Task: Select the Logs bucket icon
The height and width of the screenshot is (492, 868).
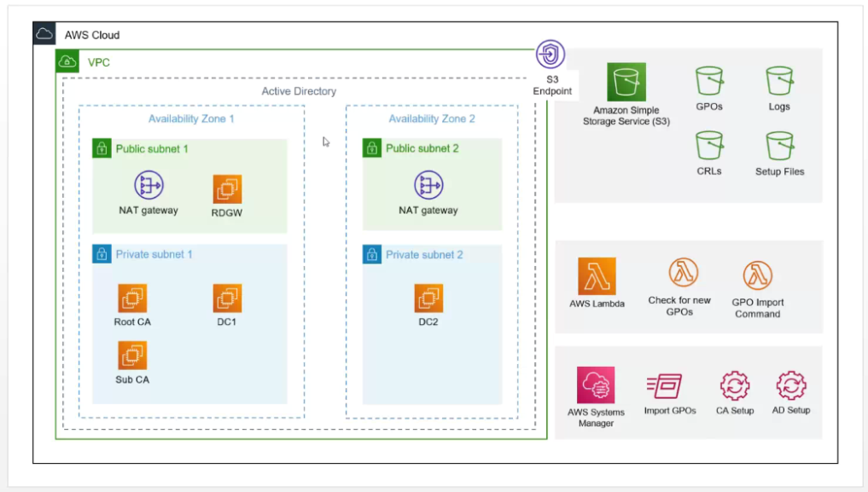Action: tap(779, 81)
